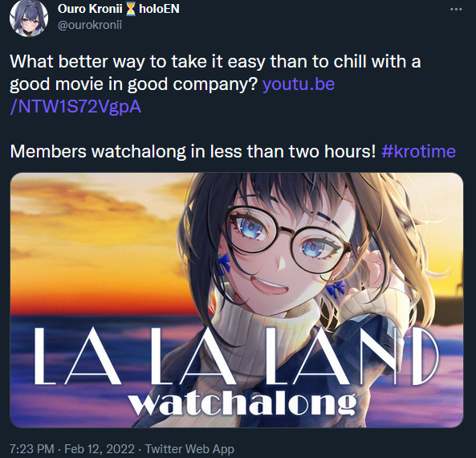Open the three-dot more options menu

456,10
